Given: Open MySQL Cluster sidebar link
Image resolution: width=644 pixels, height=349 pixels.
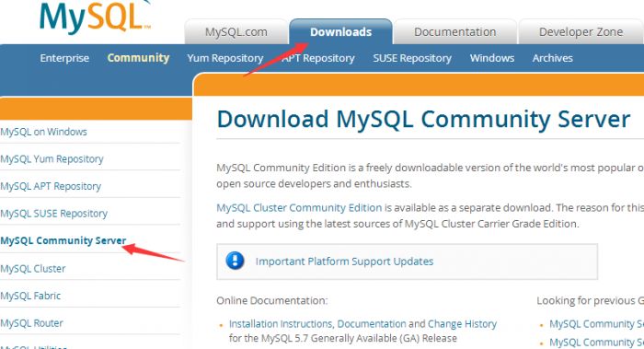Looking at the screenshot, I should click(33, 269).
